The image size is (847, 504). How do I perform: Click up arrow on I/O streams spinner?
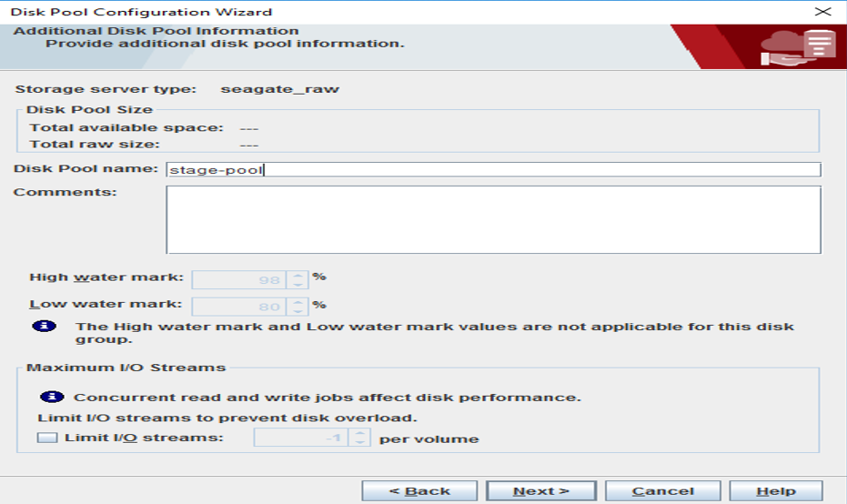[360, 433]
